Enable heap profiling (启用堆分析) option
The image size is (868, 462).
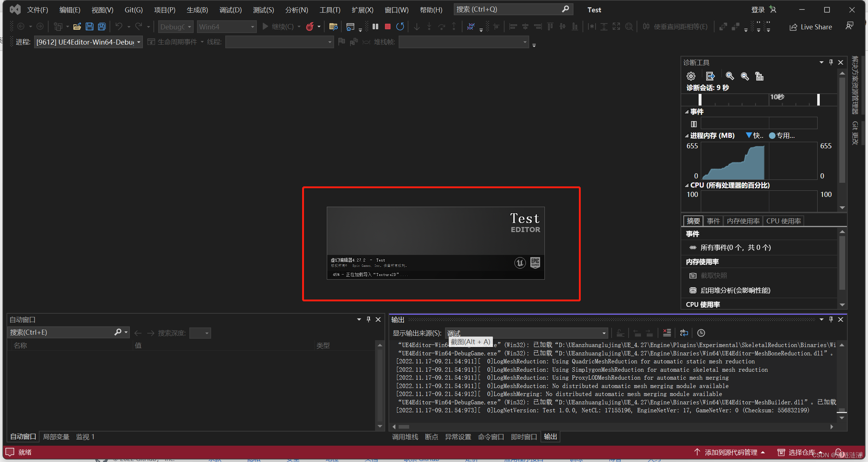click(x=735, y=290)
